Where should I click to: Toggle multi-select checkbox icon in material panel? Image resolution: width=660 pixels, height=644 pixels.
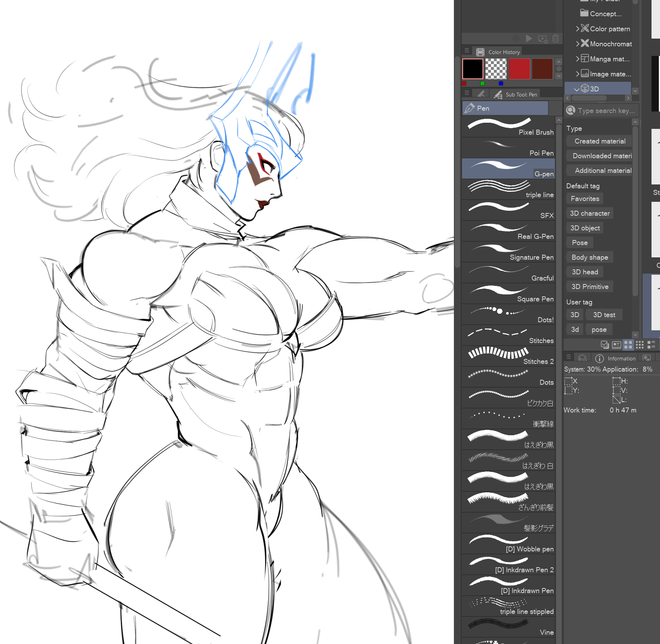(605, 345)
